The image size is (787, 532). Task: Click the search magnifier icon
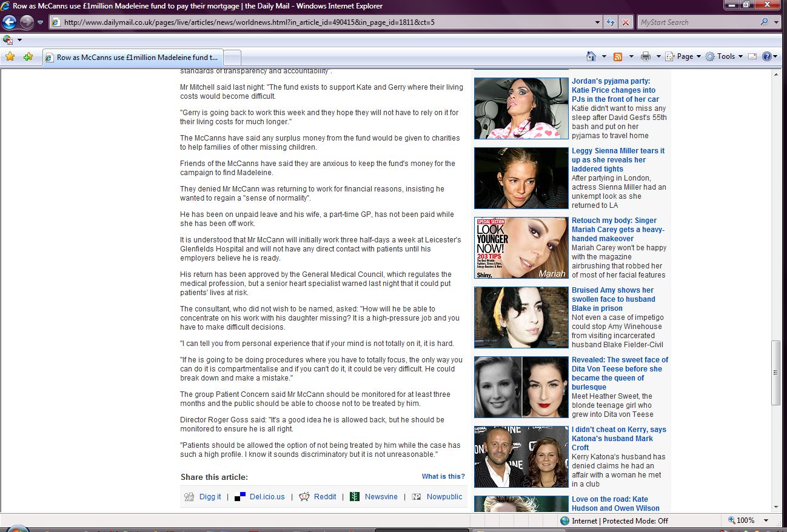(764, 22)
